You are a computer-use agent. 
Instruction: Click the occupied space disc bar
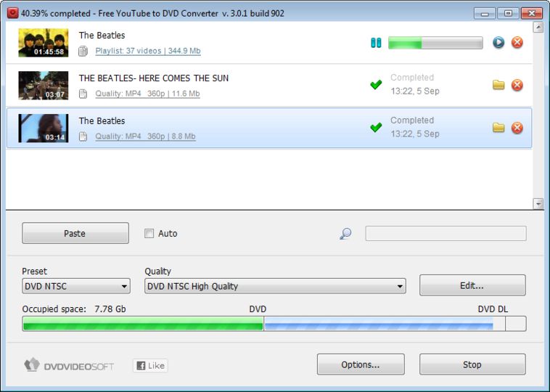tap(274, 324)
